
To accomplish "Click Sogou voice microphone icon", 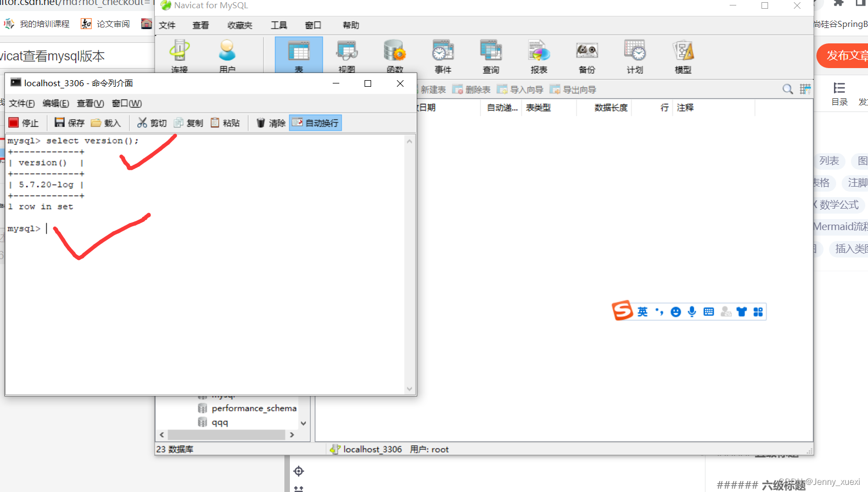I will pyautogui.click(x=692, y=312).
